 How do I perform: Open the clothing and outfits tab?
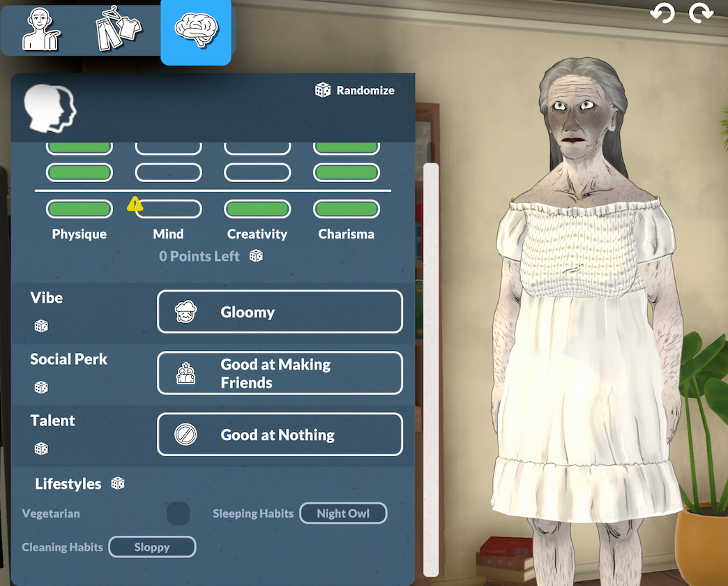click(118, 29)
